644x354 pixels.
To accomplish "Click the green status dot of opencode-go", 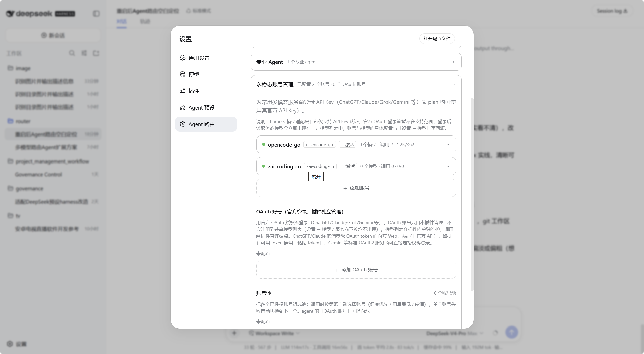I will (264, 145).
